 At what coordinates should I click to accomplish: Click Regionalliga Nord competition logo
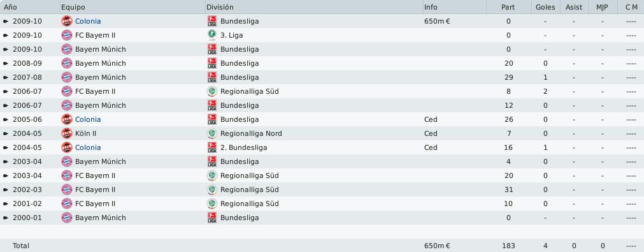coord(212,133)
